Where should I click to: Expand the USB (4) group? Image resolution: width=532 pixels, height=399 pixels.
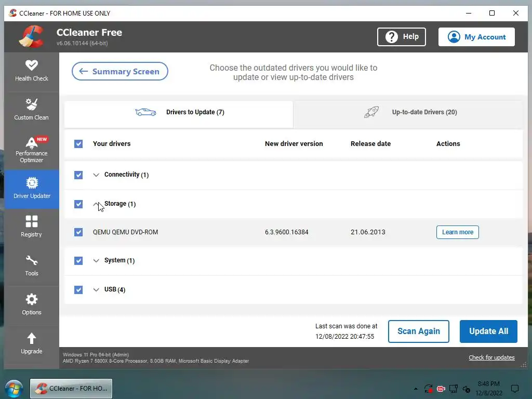pyautogui.click(x=96, y=290)
